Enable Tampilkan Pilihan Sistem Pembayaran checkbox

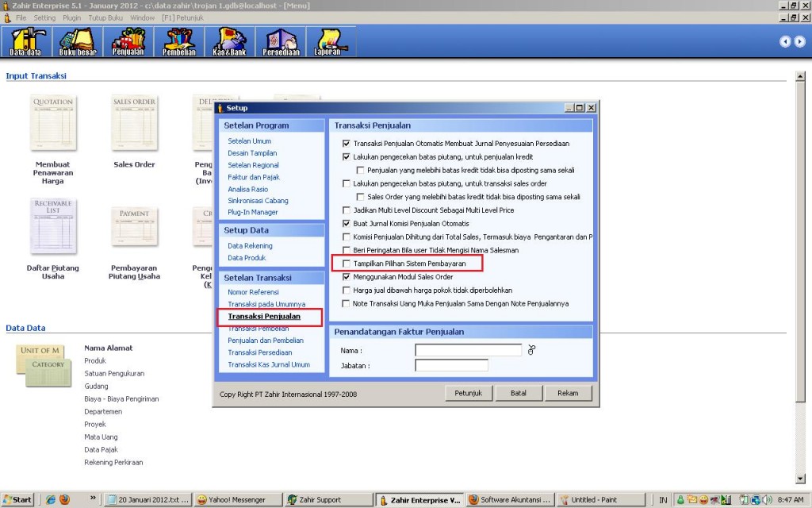347,264
